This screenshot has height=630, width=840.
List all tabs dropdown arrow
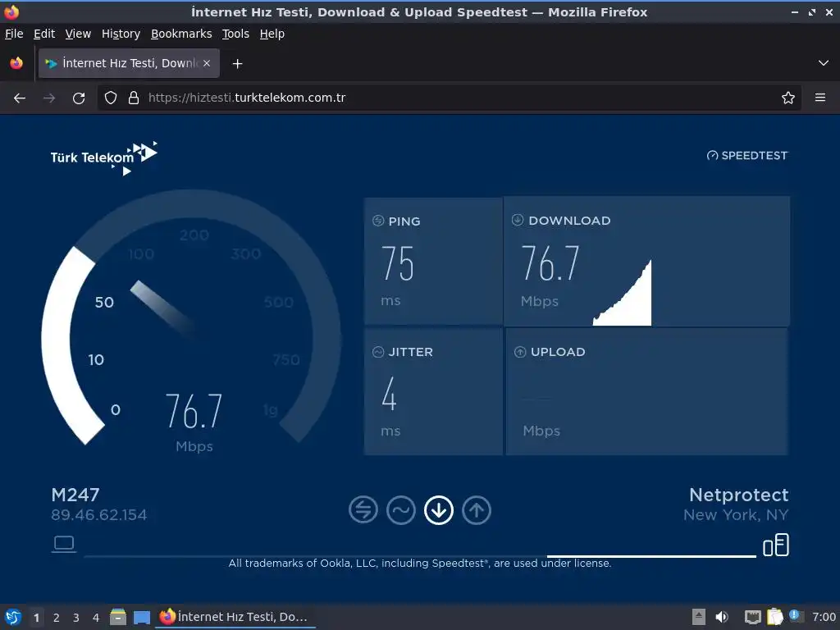click(x=824, y=63)
